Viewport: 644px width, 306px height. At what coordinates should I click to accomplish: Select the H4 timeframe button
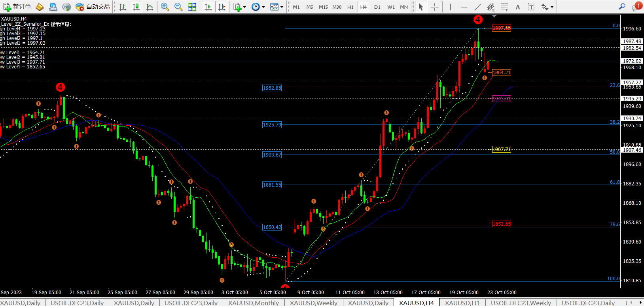(x=364, y=7)
